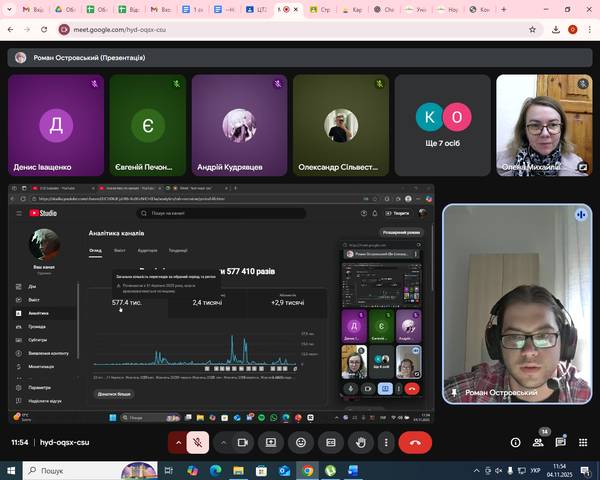The width and height of the screenshot is (600, 480).
Task: Open the chat messages icon
Action: click(561, 442)
